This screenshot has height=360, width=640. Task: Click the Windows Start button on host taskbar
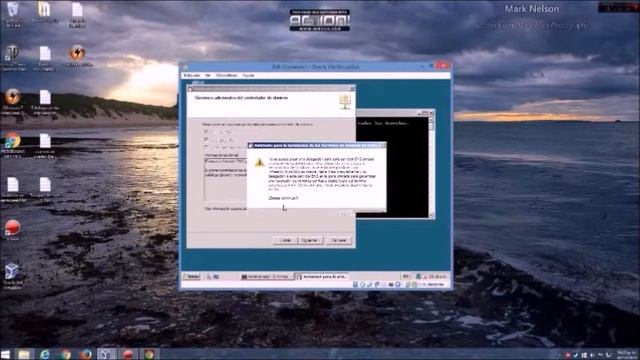pos(5,354)
